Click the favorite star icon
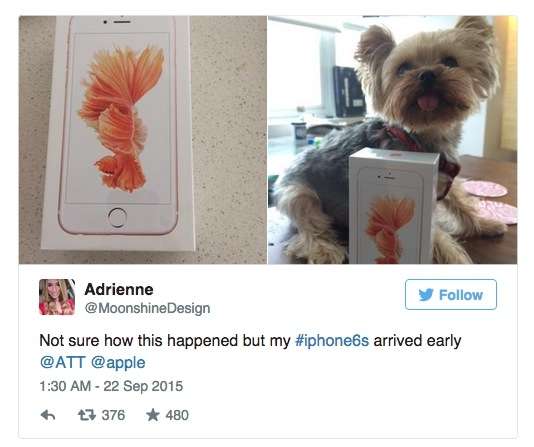Viewport: 534px width, 447px height. [153, 414]
